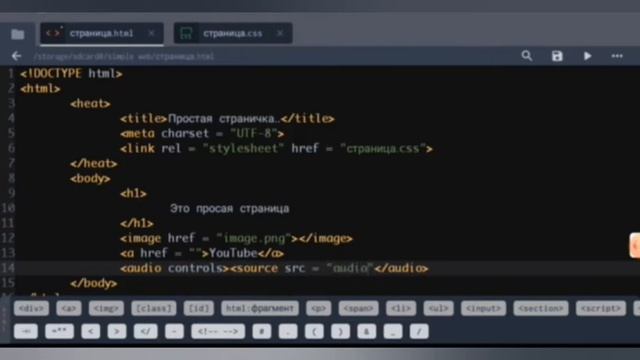The height and width of the screenshot is (360, 640).
Task: Insert the <section> snippet
Action: (x=541, y=308)
